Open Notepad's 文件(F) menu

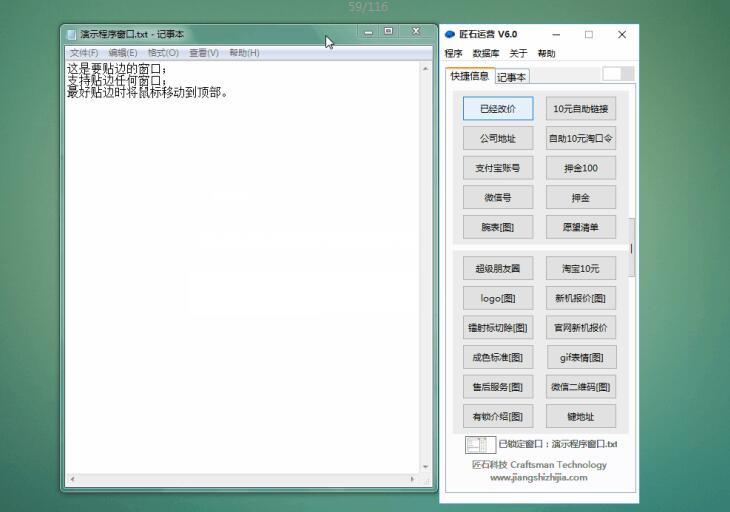click(84, 53)
